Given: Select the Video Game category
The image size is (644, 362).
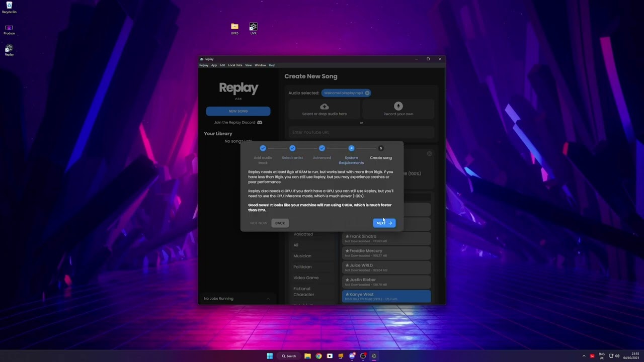Looking at the screenshot, I should point(306,278).
